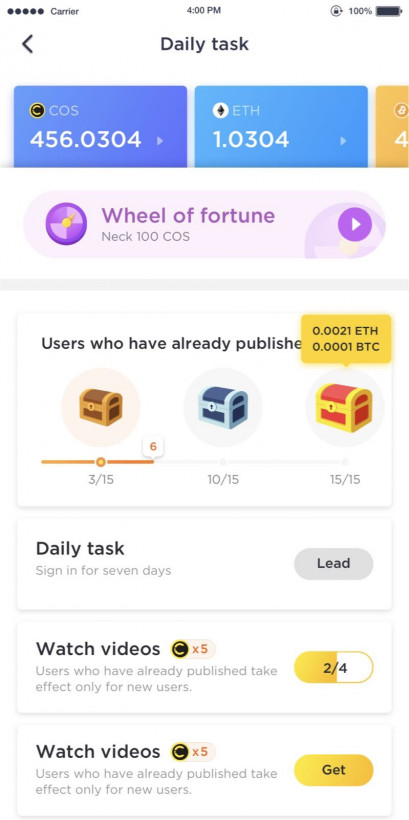Image resolution: width=409 pixels, height=820 pixels.
Task: Click the Lead button for Daily task
Action: tap(334, 564)
